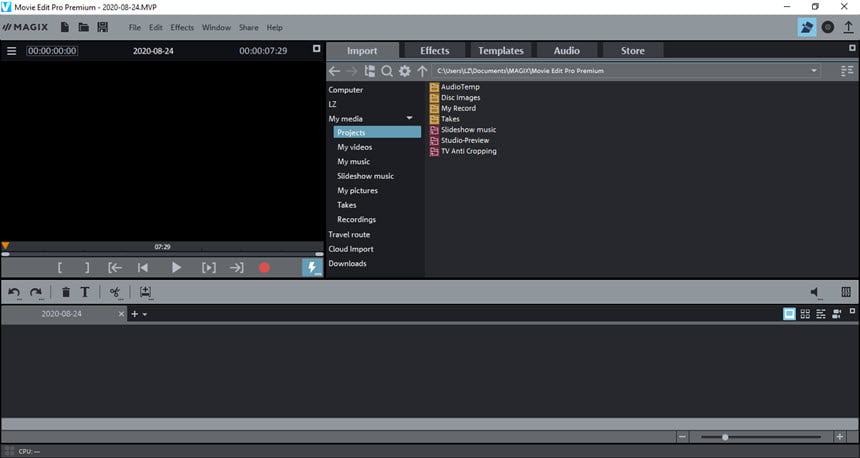This screenshot has height=458, width=860.
Task: Switch to the Templates tab
Action: point(501,50)
